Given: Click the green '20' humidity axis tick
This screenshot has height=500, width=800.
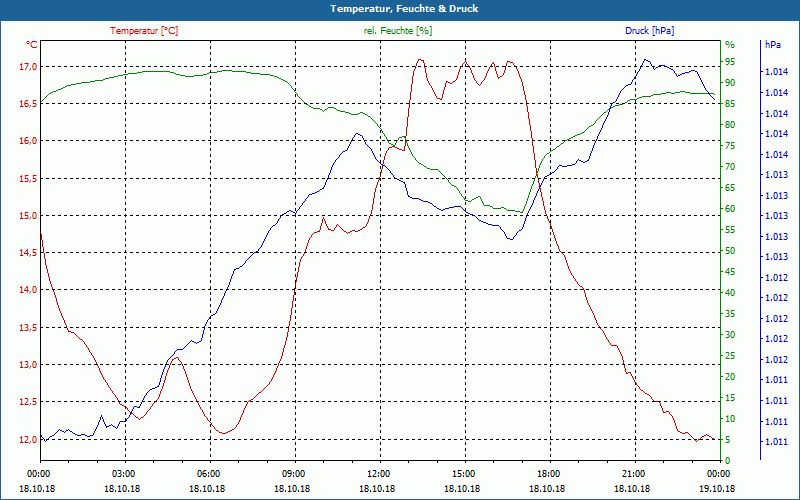Looking at the screenshot, I should coord(730,377).
